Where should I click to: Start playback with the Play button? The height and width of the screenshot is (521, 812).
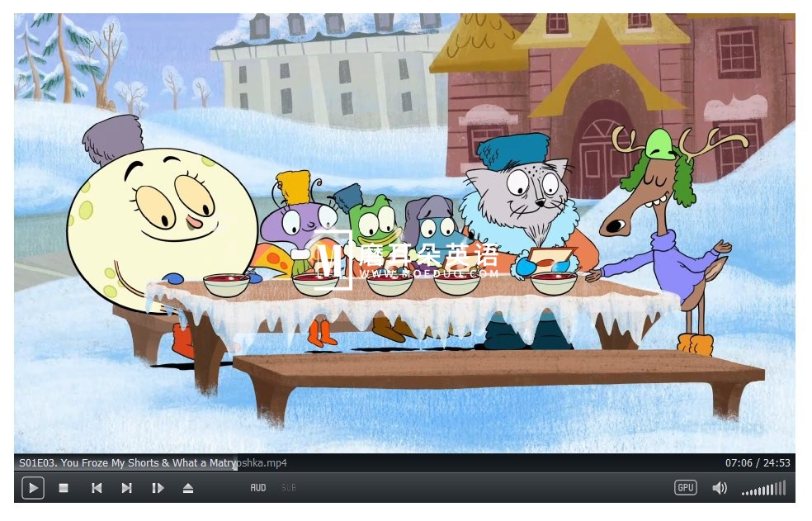click(x=33, y=488)
